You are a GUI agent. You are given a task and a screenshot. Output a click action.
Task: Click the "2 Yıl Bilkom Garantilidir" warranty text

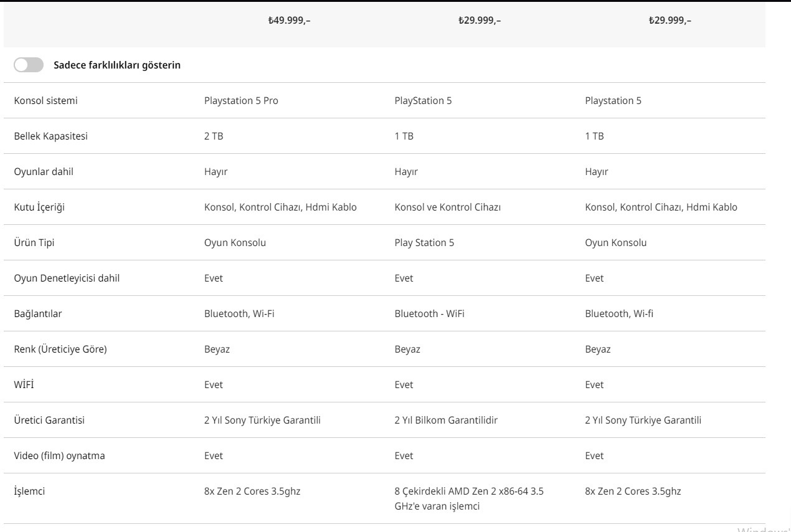(x=446, y=420)
